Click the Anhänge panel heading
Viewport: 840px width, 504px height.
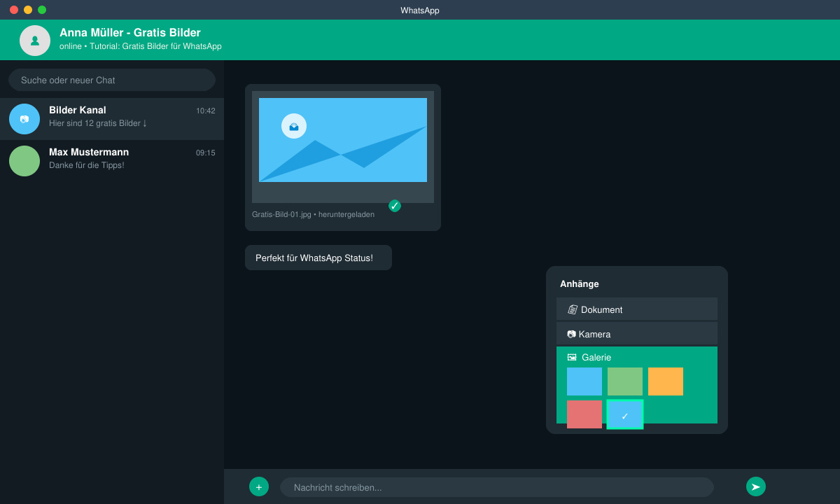tap(580, 283)
